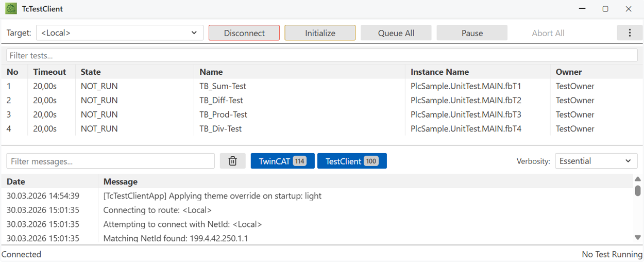Click instance PlcSample.UnitTest.MAIN.fbT1
The width and height of the screenshot is (644, 262).
click(x=466, y=86)
